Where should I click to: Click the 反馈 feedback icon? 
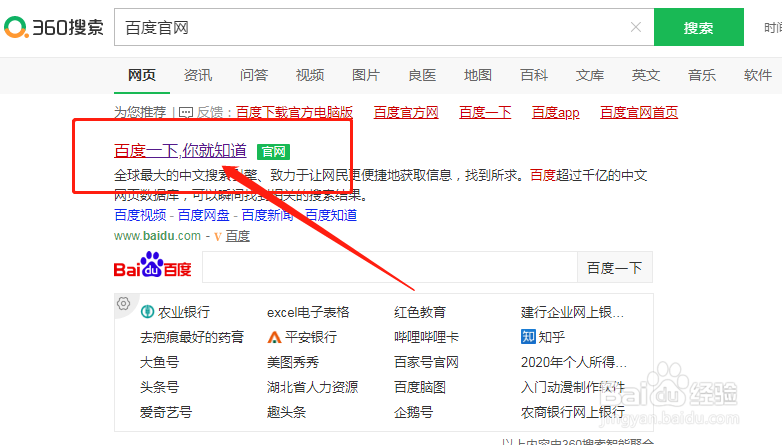[x=186, y=113]
